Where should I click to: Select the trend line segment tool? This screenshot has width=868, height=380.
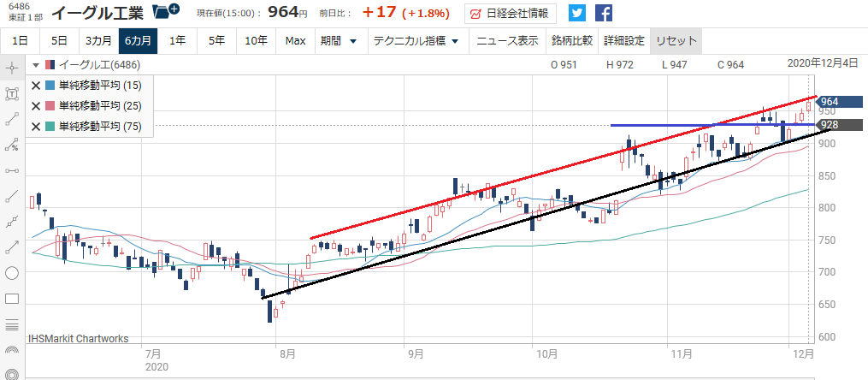12,119
